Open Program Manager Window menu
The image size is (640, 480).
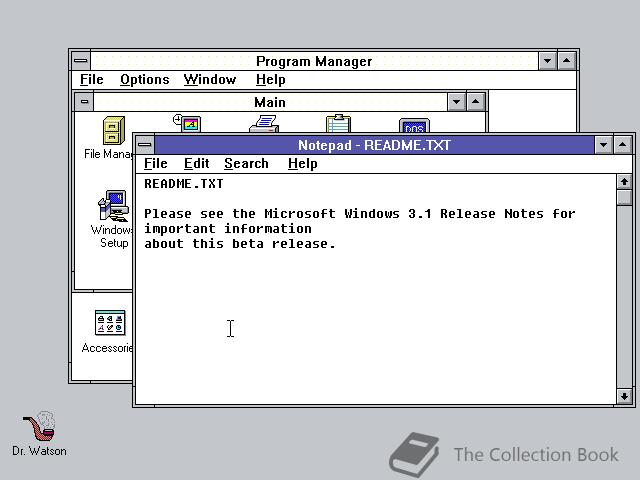[x=210, y=80]
